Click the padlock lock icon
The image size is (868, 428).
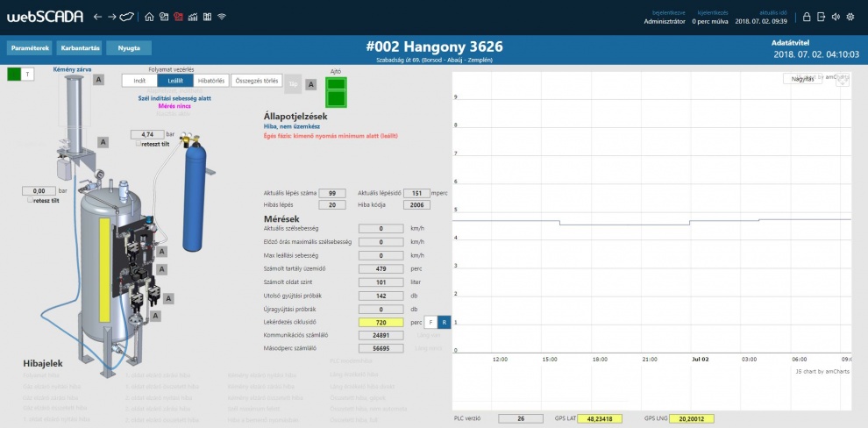(806, 17)
